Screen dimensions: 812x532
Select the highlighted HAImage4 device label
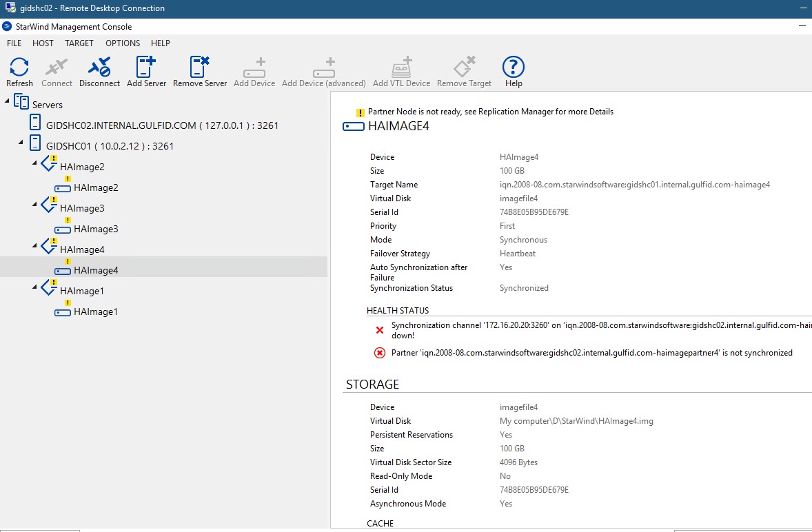96,270
